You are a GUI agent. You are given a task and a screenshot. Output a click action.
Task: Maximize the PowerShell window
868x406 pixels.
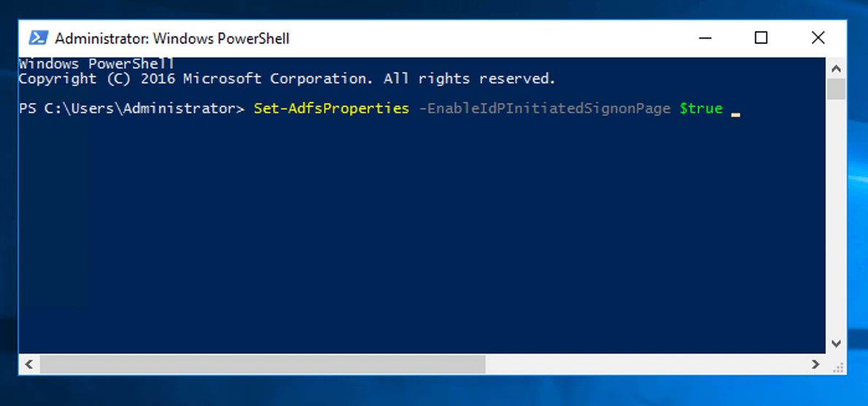point(761,38)
